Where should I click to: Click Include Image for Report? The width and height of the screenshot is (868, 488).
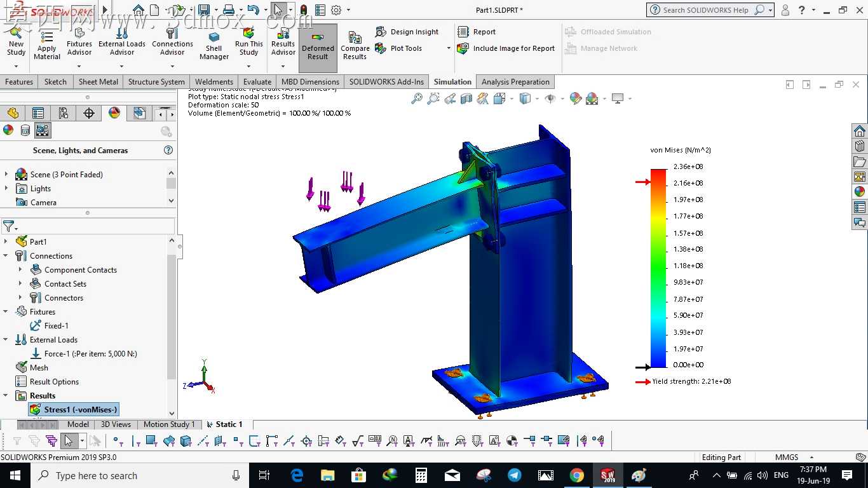click(506, 48)
